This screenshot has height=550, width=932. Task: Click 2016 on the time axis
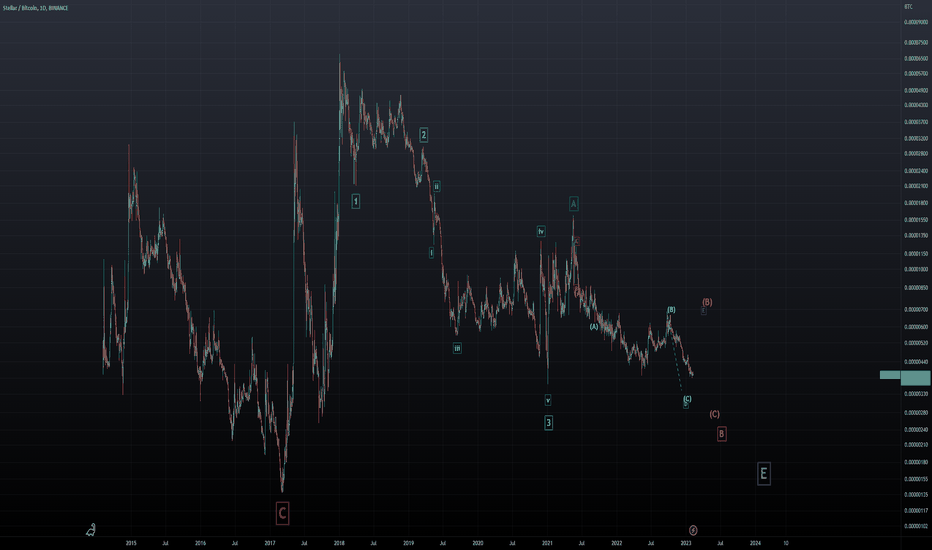coord(200,543)
